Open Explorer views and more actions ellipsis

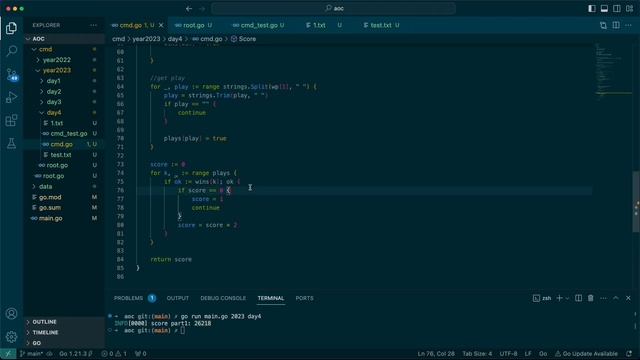(93, 25)
